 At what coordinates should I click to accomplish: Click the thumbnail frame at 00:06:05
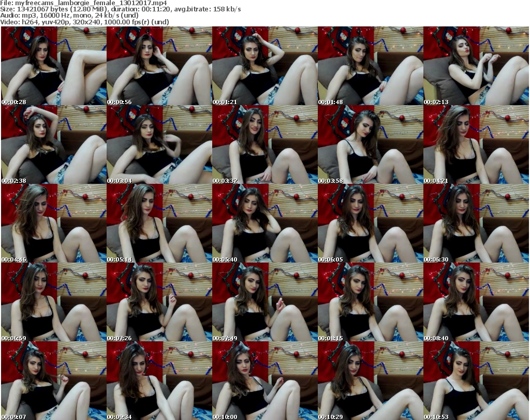pos(371,224)
